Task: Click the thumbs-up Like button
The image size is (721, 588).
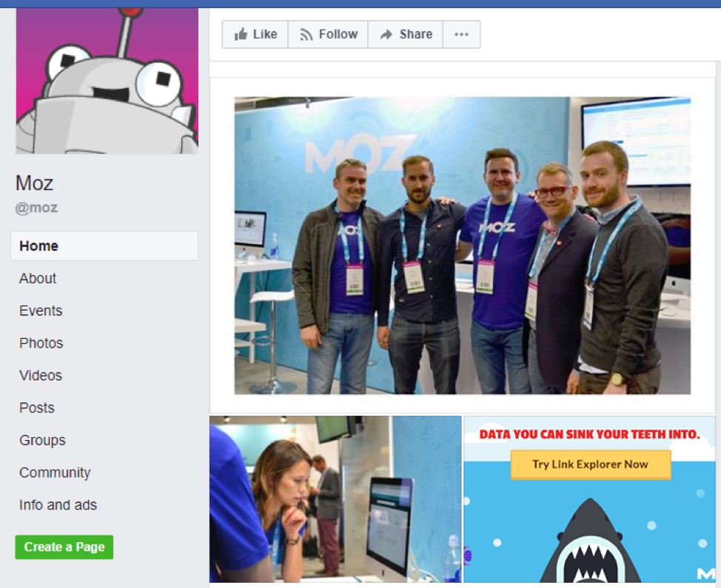Action: pyautogui.click(x=255, y=35)
